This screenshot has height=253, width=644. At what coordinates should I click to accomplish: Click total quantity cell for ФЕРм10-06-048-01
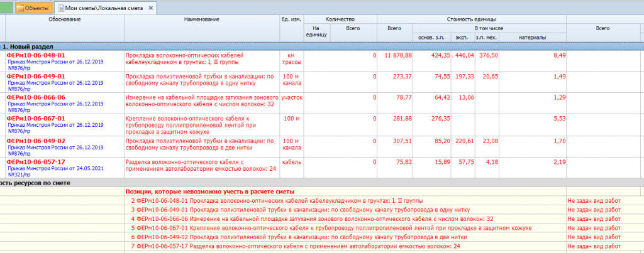point(353,61)
